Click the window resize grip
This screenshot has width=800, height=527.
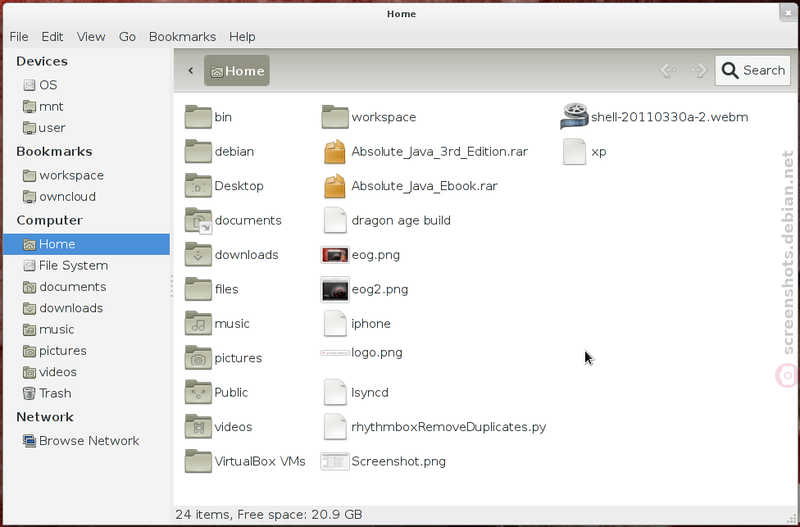click(x=791, y=517)
